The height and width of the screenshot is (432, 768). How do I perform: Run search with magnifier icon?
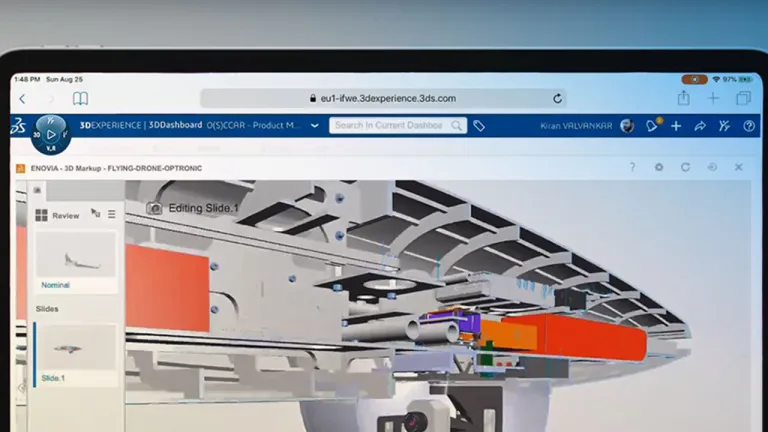456,126
